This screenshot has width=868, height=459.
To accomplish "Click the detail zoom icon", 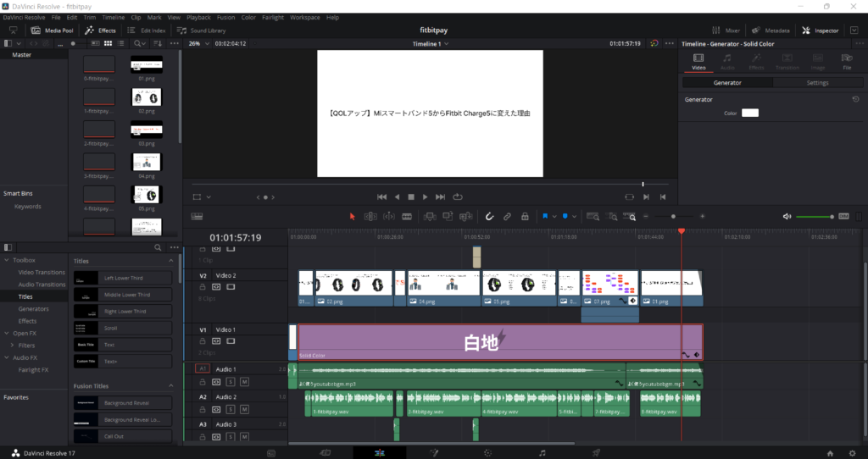I will coord(612,217).
